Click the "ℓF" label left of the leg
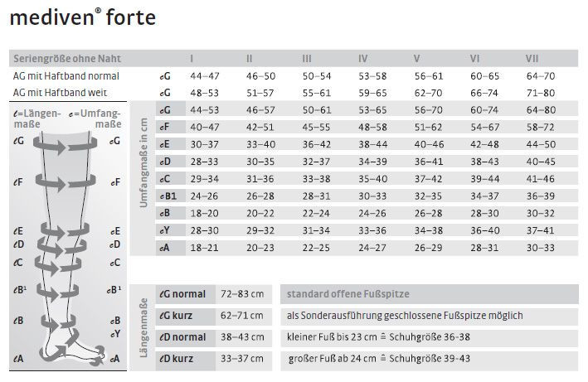Viewport: 588px width, 382px height. 18,182
